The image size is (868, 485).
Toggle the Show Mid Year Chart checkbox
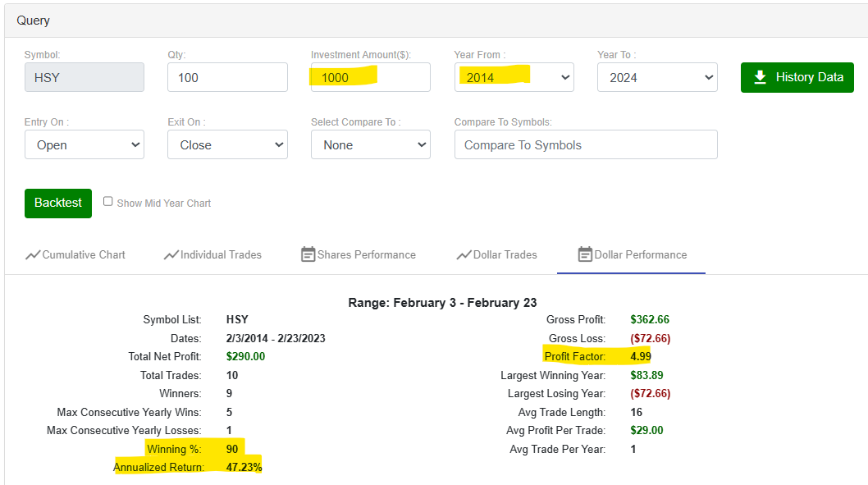(108, 202)
